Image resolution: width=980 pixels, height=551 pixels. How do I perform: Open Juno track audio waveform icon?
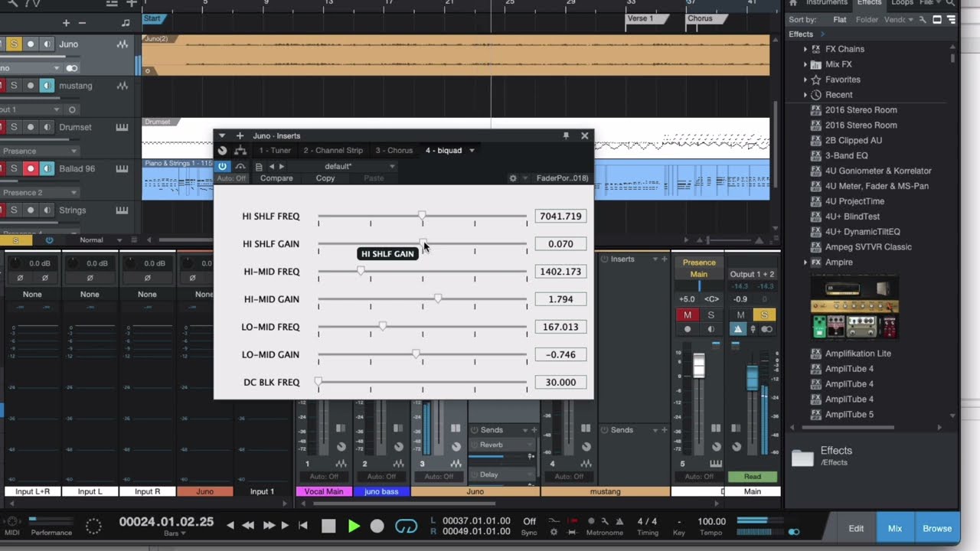[x=122, y=44]
